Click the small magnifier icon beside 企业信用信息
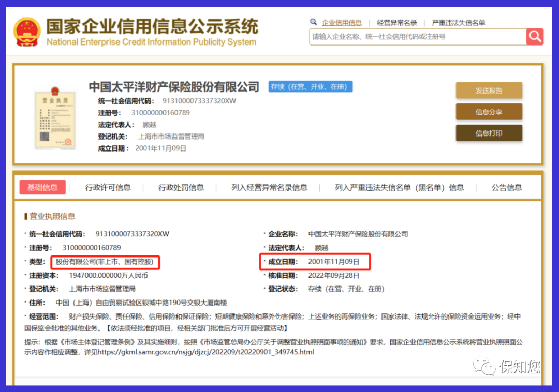Image resolution: width=559 pixels, height=392 pixels. click(313, 22)
